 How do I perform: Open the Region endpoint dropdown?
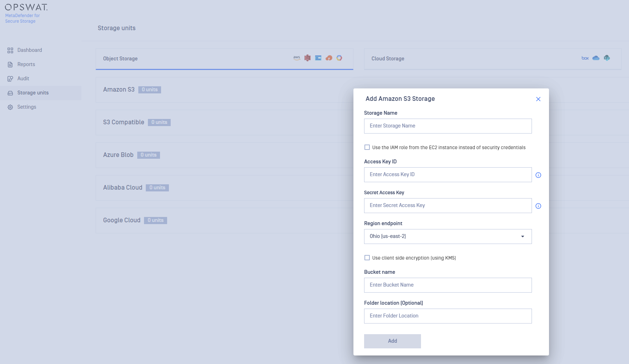448,237
